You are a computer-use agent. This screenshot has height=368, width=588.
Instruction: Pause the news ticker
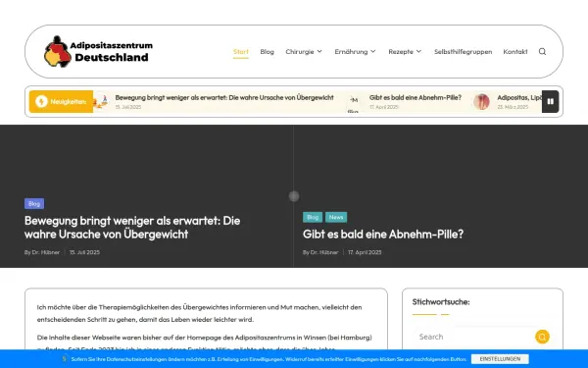click(550, 101)
